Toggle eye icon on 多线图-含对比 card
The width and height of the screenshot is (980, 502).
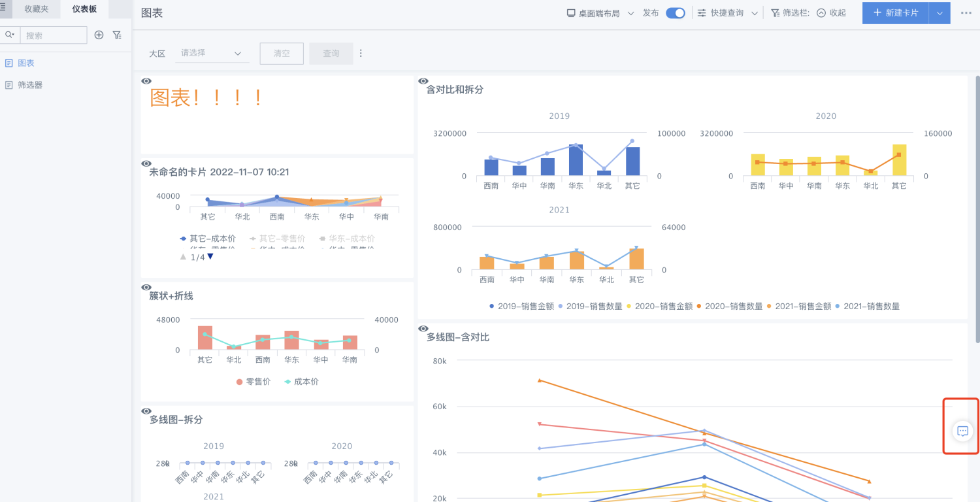(423, 329)
